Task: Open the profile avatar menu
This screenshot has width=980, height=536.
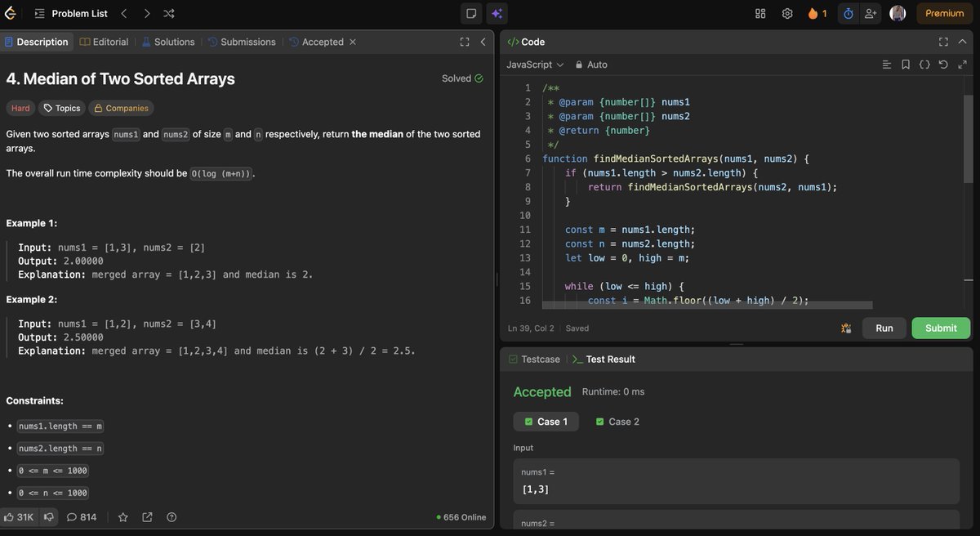Action: [898, 13]
